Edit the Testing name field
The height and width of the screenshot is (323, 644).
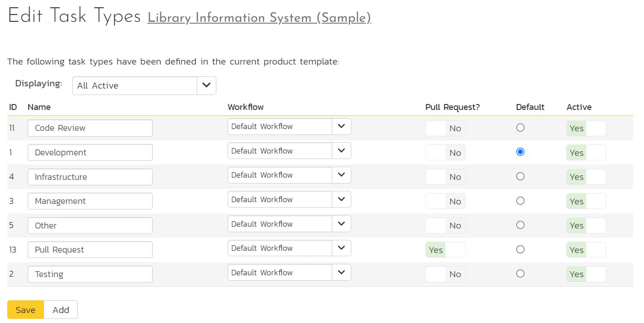coord(90,274)
